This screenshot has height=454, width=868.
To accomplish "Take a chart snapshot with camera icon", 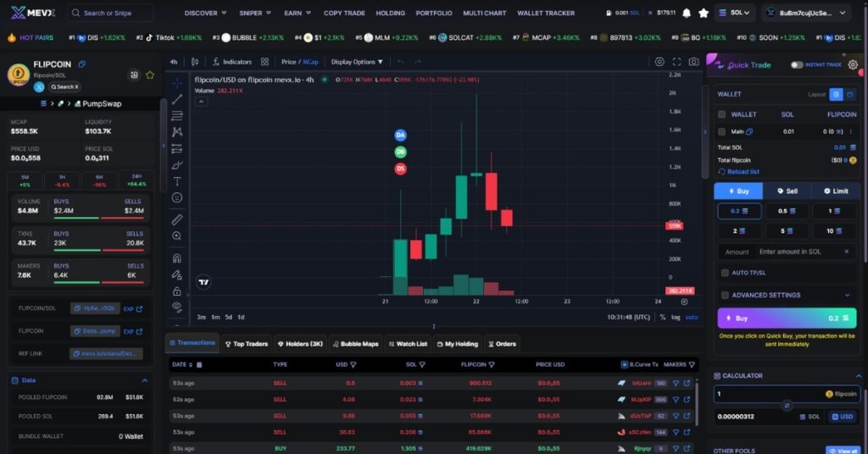I will [x=693, y=62].
